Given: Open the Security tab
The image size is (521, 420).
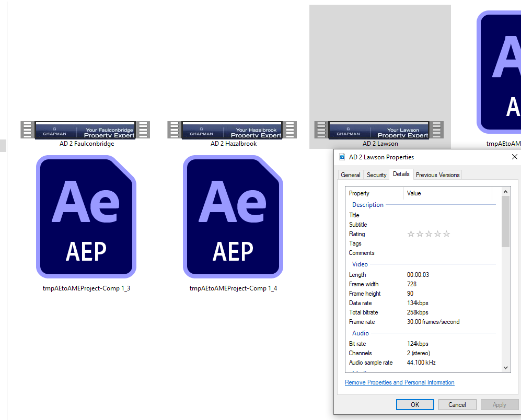Looking at the screenshot, I should coord(376,175).
